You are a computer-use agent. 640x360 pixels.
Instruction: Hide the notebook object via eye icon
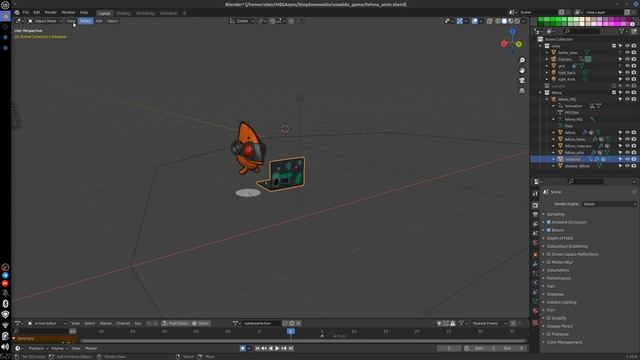pos(627,159)
